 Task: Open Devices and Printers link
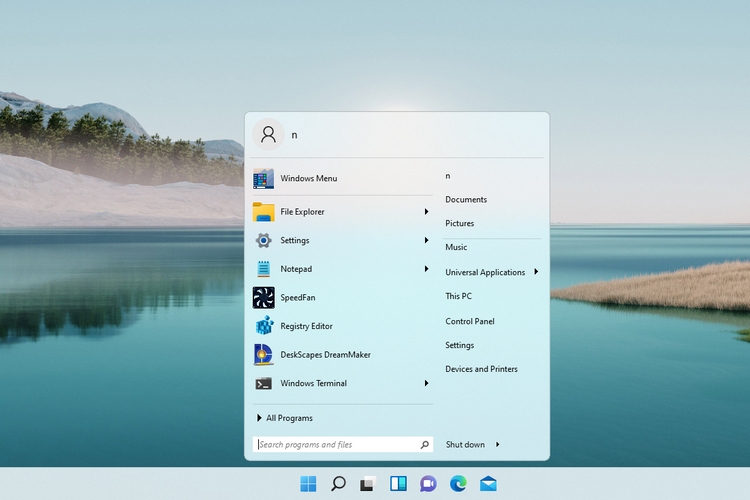tap(481, 369)
